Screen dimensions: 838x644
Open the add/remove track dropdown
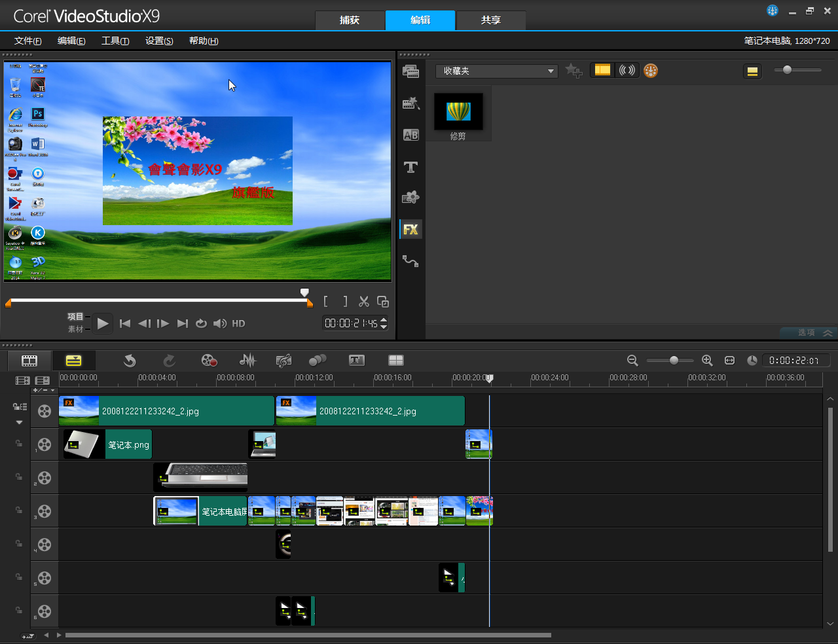coord(44,391)
